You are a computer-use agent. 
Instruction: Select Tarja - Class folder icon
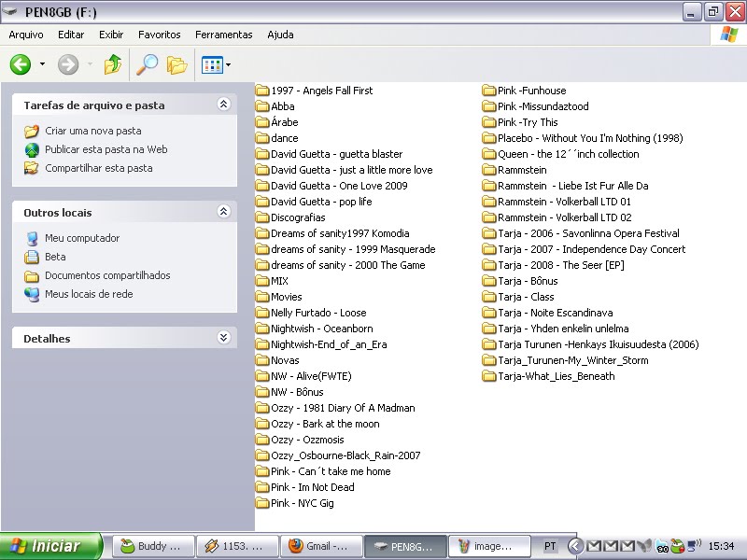[x=488, y=297]
